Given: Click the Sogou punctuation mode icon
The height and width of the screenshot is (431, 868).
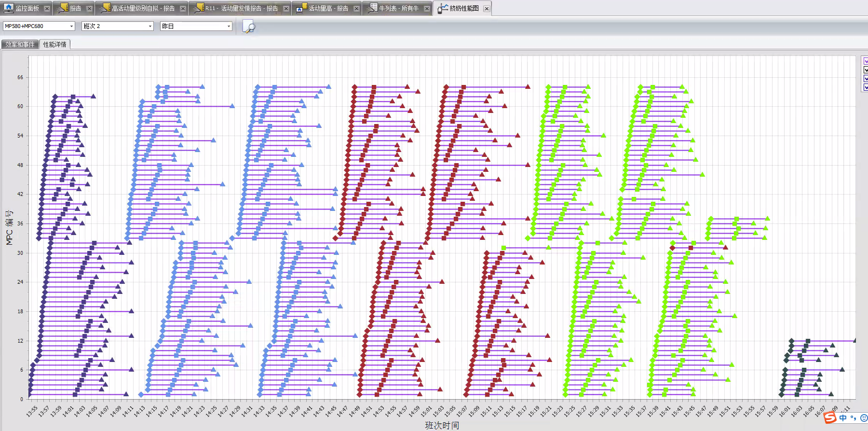Looking at the screenshot, I should [x=854, y=418].
